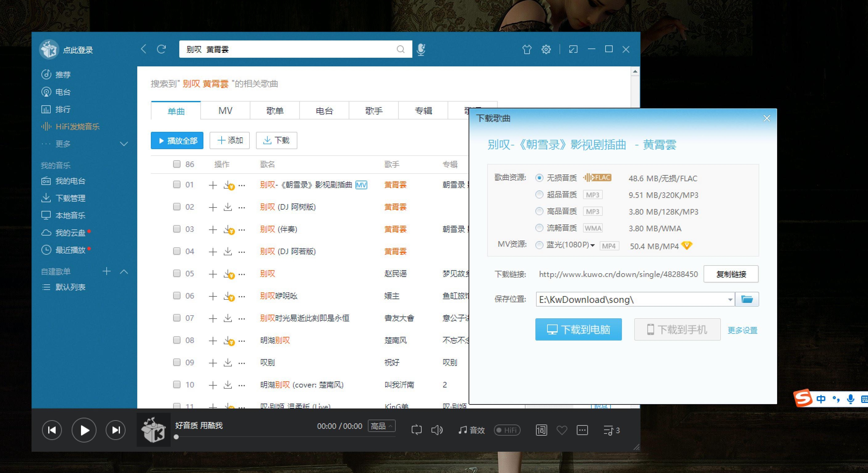Switch to the MV results tab
This screenshot has width=868, height=473.
pos(225,111)
